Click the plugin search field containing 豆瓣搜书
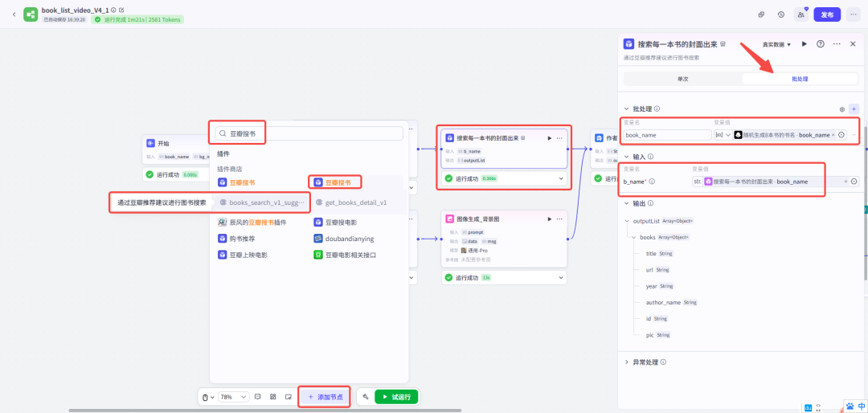Image resolution: width=868 pixels, height=413 pixels. click(313, 133)
